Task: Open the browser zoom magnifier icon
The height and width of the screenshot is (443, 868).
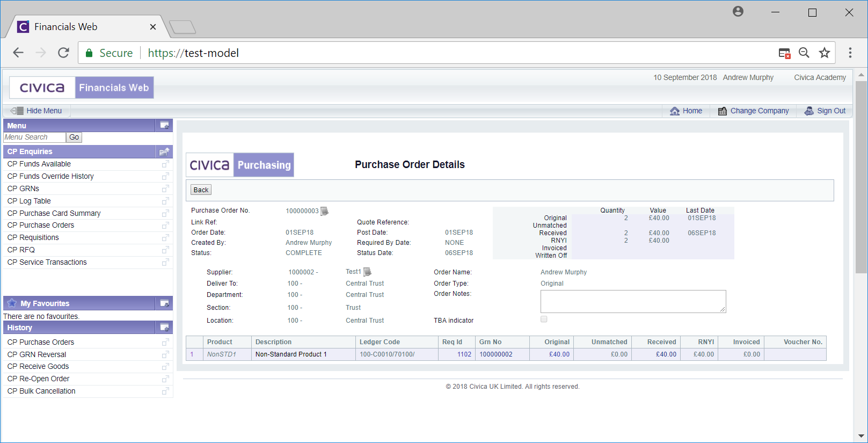Action: click(x=804, y=53)
